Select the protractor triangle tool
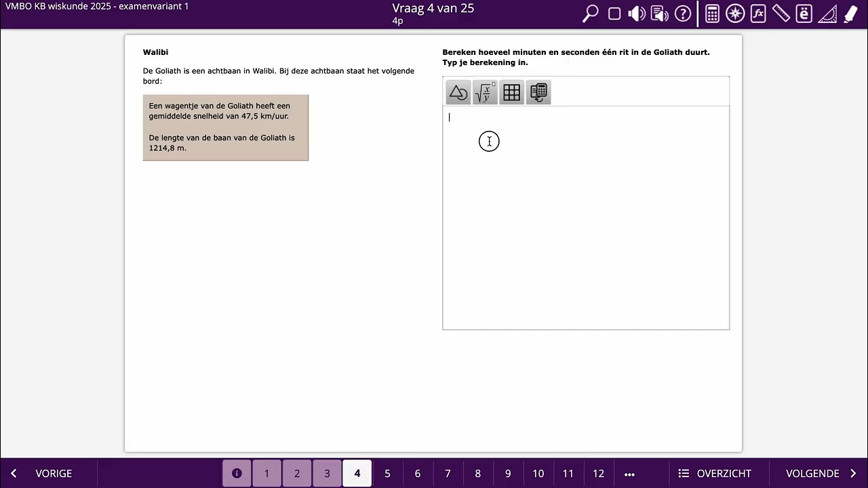 pos(827,14)
